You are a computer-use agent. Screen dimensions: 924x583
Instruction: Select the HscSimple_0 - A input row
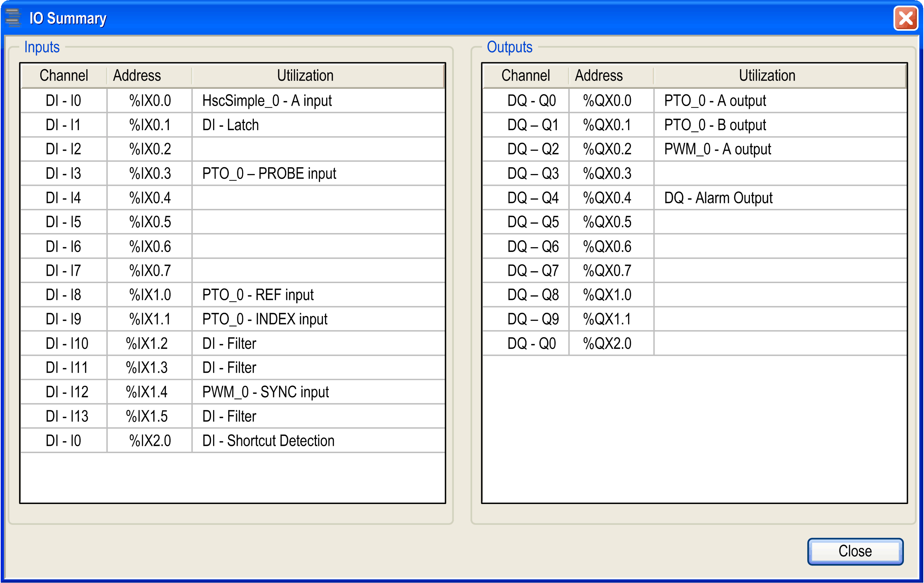[267, 101]
